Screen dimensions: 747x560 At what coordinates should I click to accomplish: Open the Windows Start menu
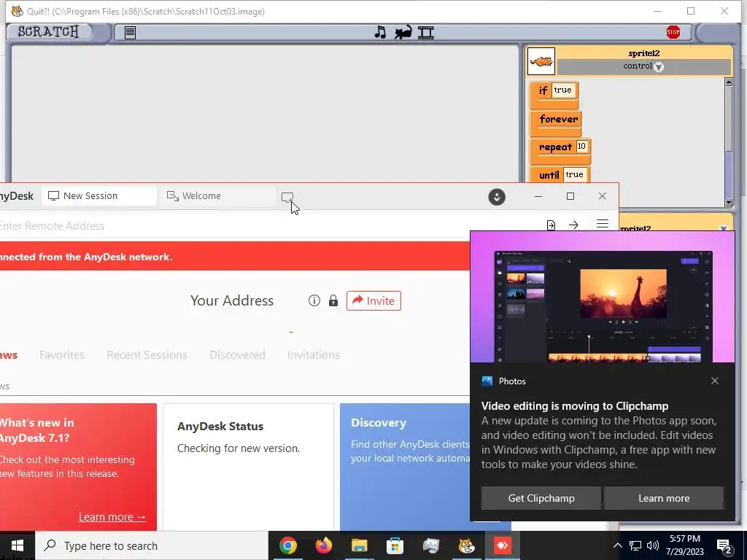[18, 545]
